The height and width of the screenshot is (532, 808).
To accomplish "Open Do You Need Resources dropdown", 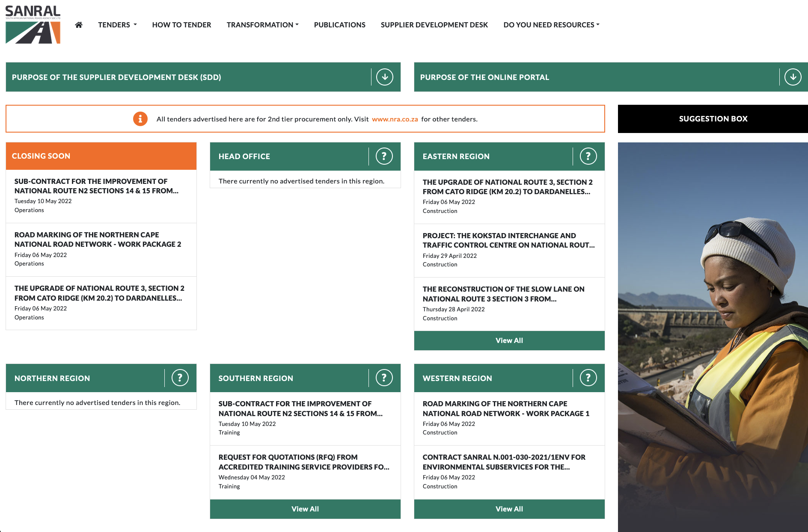I will pyautogui.click(x=551, y=25).
